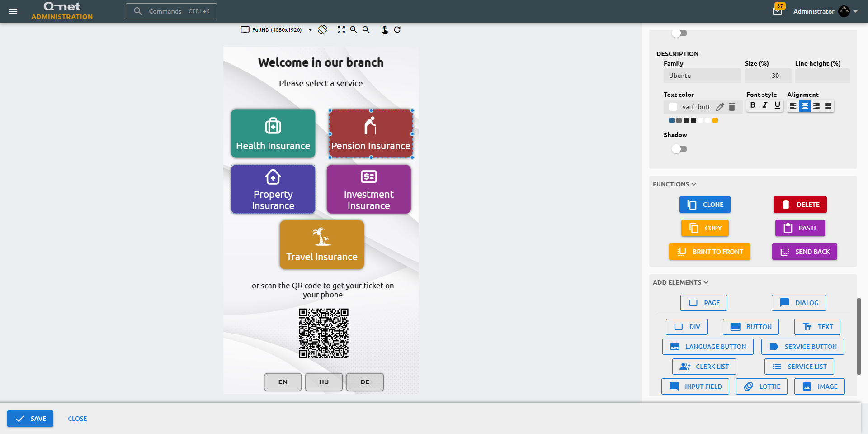Zoom out of the template preview
868x434 pixels.
[x=366, y=29]
